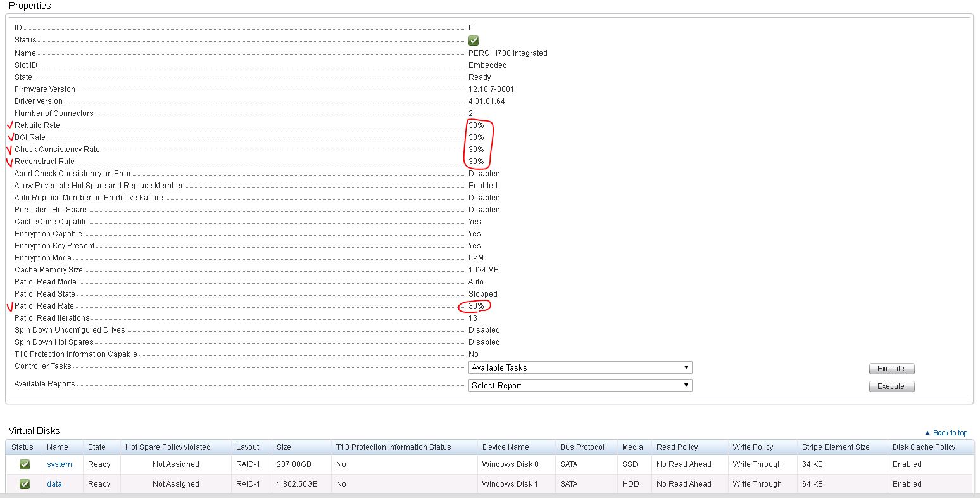Select the Stripe Element Size column header
980x498 pixels.
[836, 447]
